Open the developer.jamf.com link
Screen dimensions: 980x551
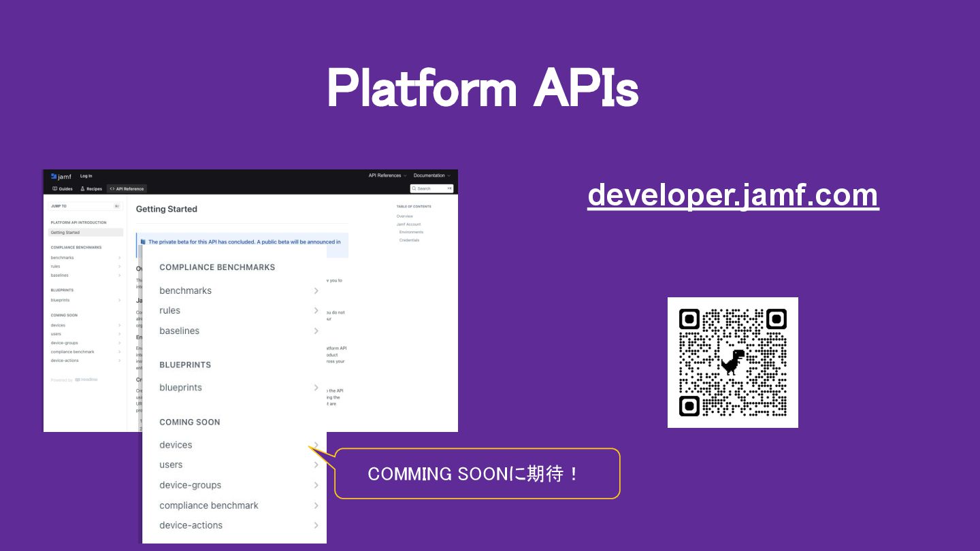(x=733, y=195)
